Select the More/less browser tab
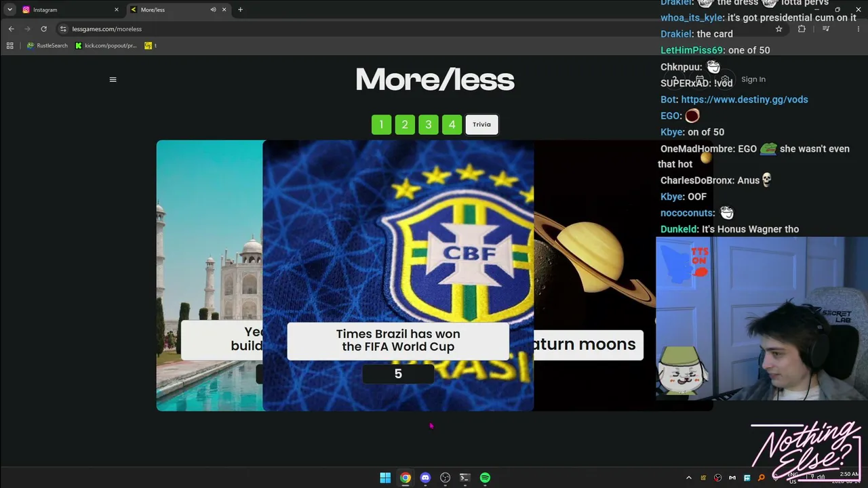This screenshot has width=868, height=488. [x=180, y=9]
